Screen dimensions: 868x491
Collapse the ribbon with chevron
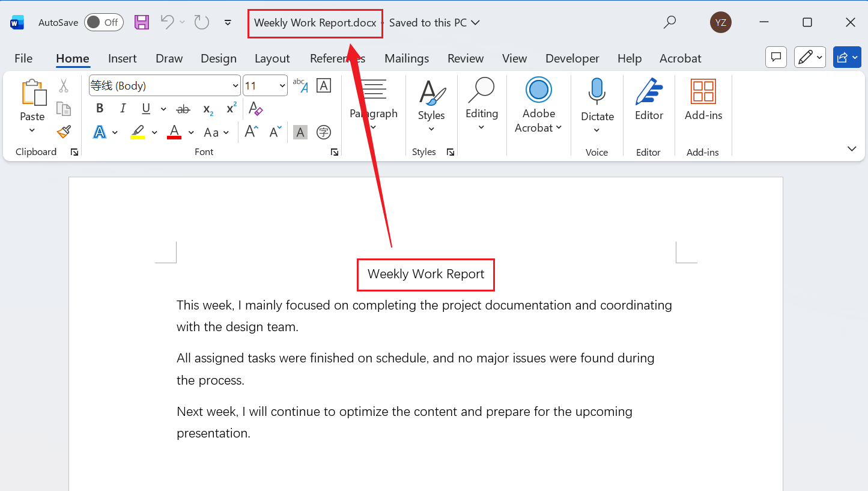[852, 148]
